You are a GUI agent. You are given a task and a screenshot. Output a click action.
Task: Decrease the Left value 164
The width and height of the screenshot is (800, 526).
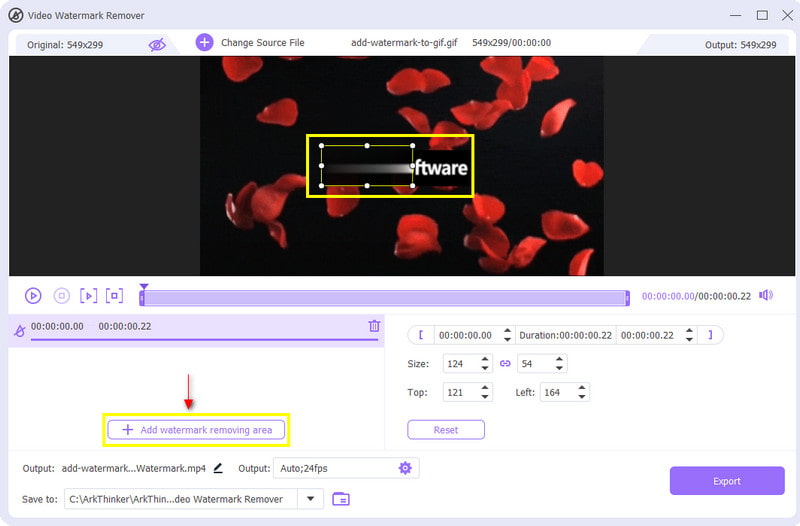coord(582,397)
